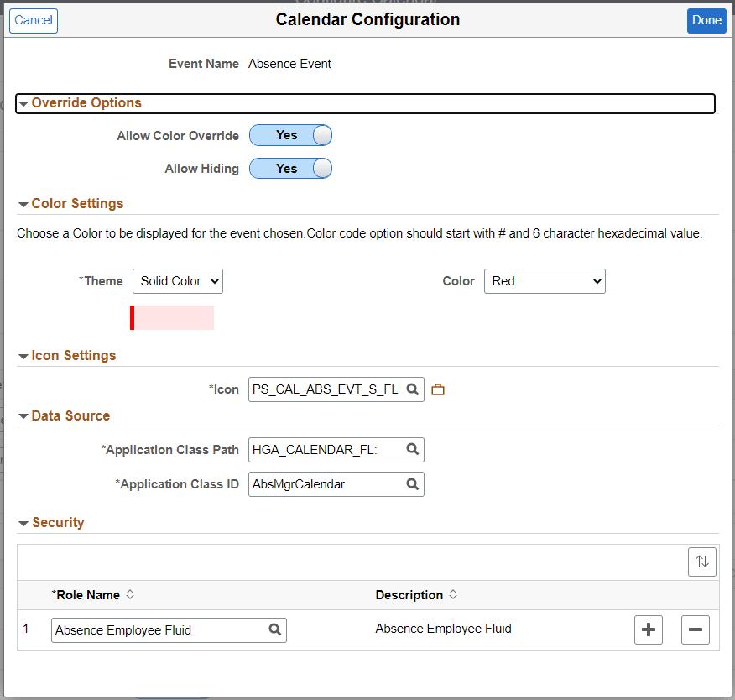The image size is (735, 700).
Task: Open the Icon lookup search
Action: point(412,389)
